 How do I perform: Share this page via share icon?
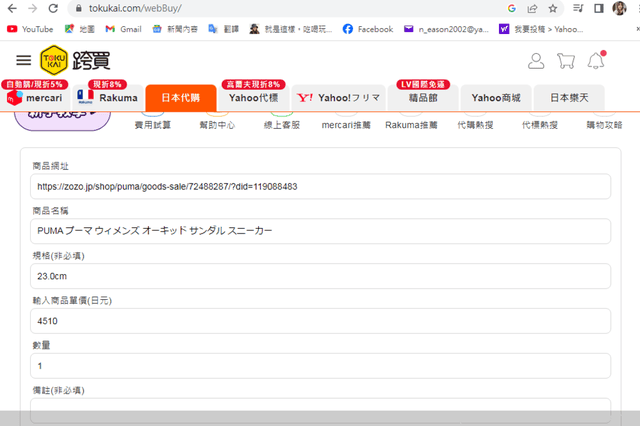[x=532, y=8]
